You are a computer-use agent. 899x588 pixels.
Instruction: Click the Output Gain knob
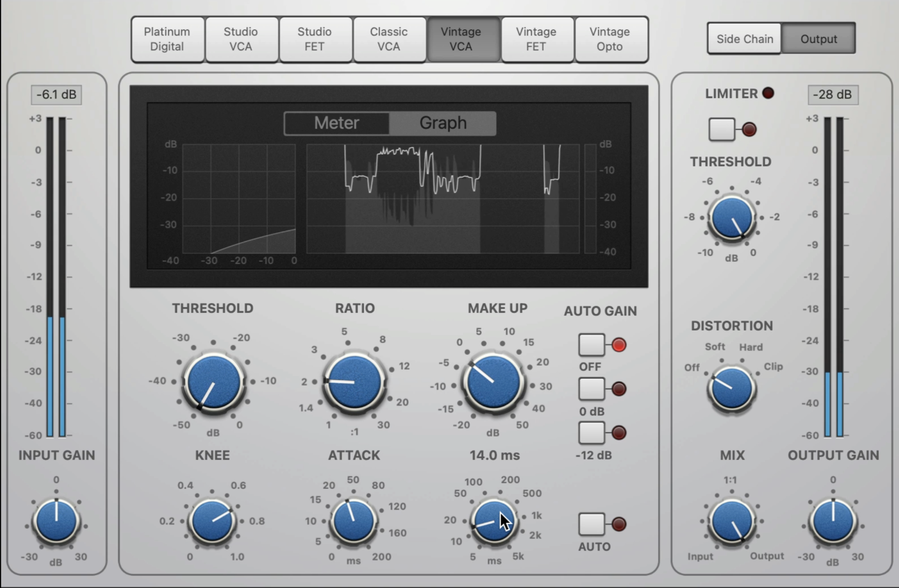point(833,521)
